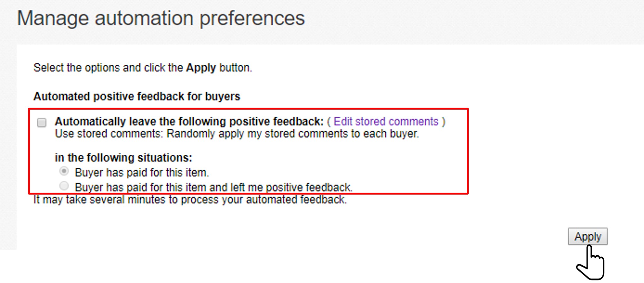This screenshot has width=644, height=283.
Task: Click the 'Buyer has paid for this item.' label text
Action: [142, 172]
